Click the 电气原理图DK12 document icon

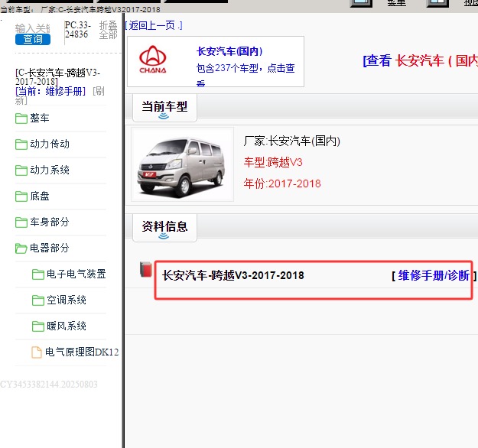click(37, 352)
